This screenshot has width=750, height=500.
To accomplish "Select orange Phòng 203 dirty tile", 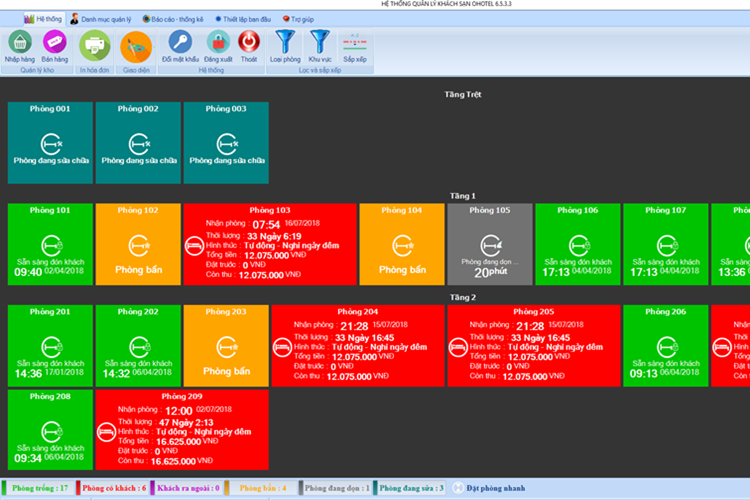I will point(226,345).
